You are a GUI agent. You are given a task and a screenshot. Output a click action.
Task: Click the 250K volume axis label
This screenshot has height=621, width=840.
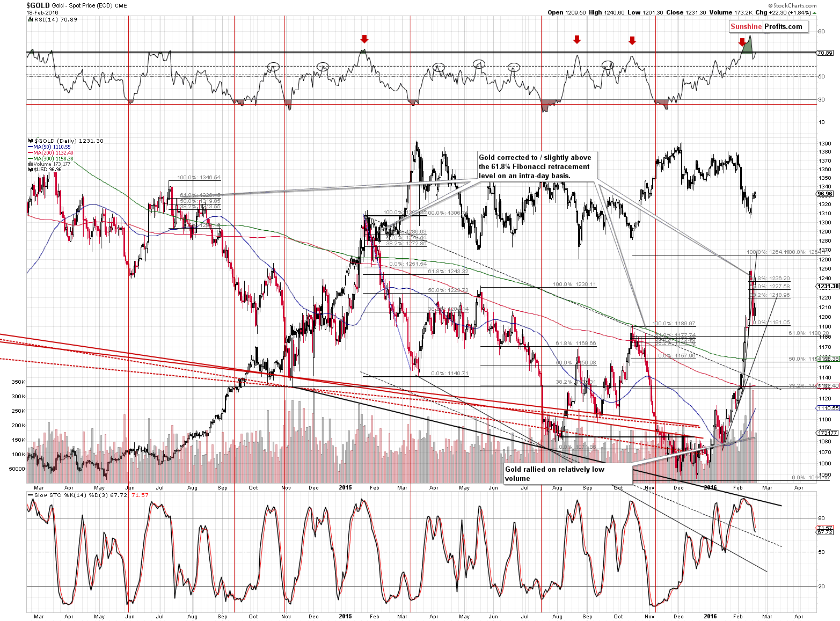point(19,411)
